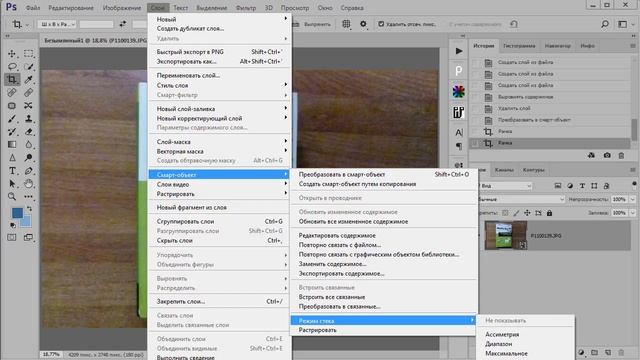Click the crop width input field
The height and width of the screenshot is (360, 640).
[x=96, y=24]
